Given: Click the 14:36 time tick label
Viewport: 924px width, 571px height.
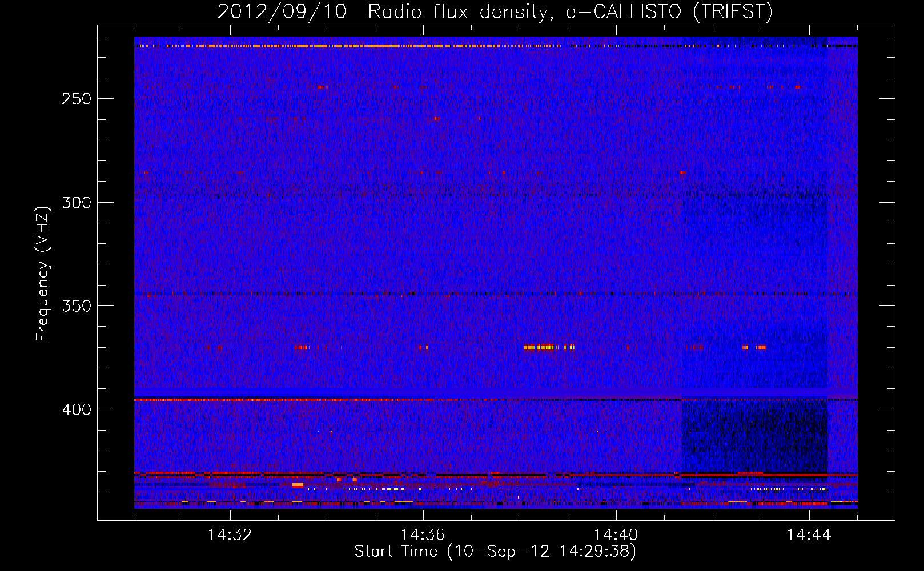Looking at the screenshot, I should 423,535.
